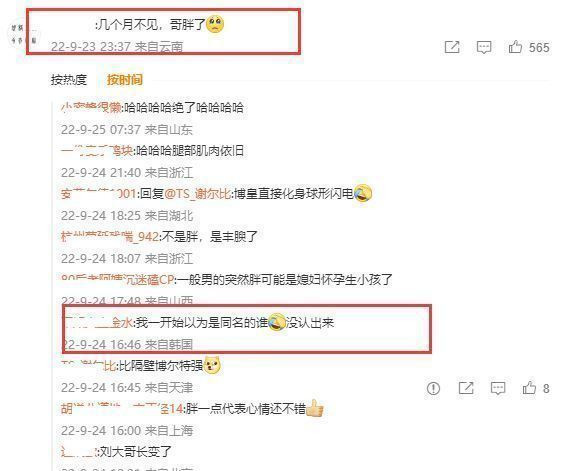Screen dimensions: 567x471
Task: Open the @TS_谢尔比 mention link
Action: click(x=197, y=194)
